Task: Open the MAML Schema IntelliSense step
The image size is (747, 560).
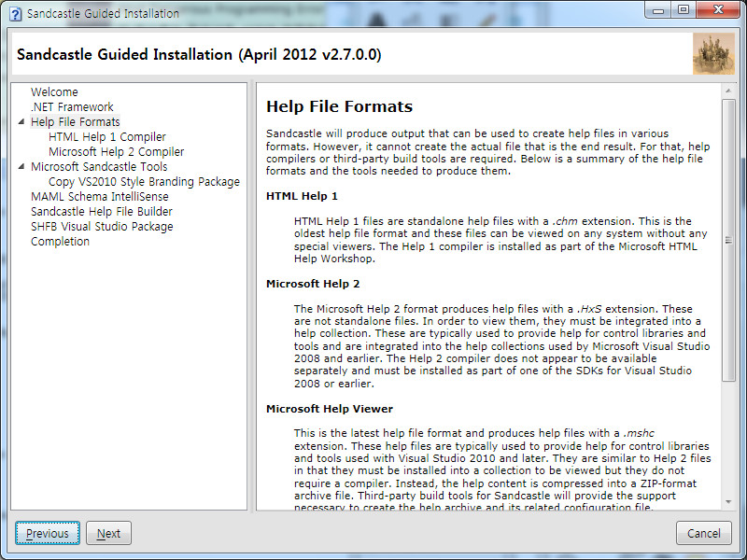Action: pos(100,196)
